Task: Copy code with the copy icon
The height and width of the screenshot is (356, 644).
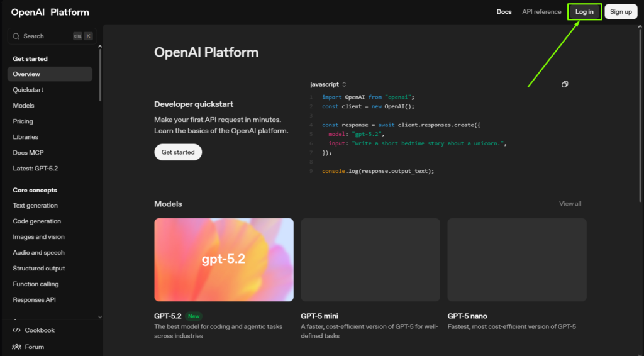Action: coord(565,84)
